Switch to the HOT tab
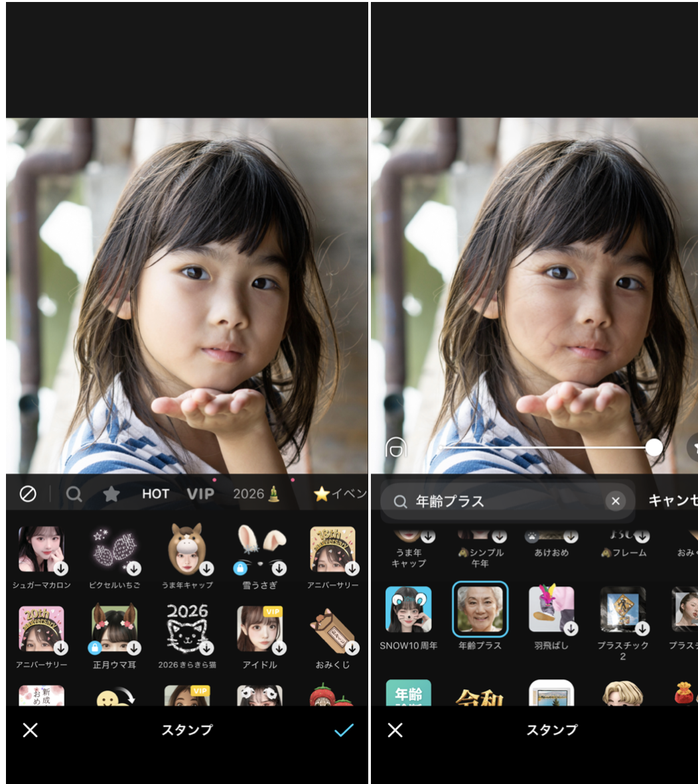The width and height of the screenshot is (698, 784). click(155, 494)
